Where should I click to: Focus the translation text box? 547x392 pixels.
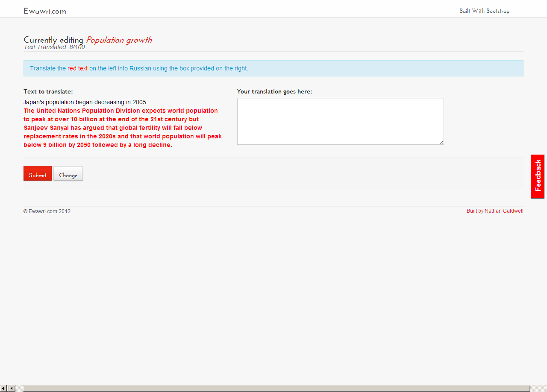(341, 121)
